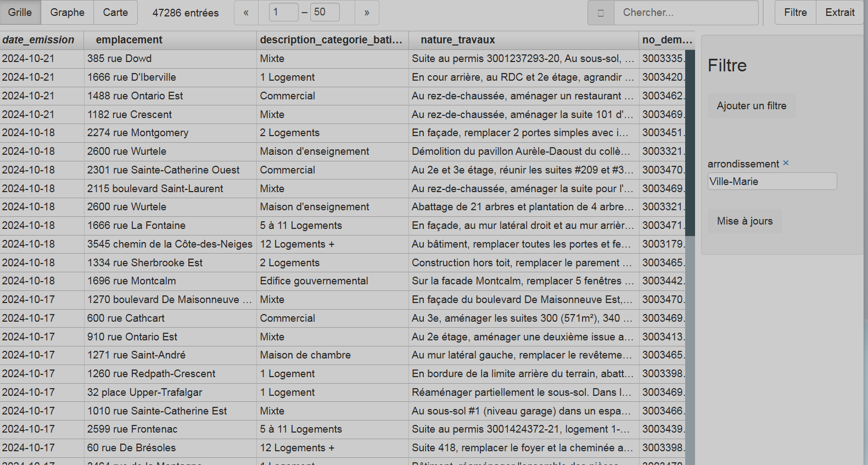Remove the arrondissement filter with ×
The width and height of the screenshot is (868, 465).
tap(786, 163)
